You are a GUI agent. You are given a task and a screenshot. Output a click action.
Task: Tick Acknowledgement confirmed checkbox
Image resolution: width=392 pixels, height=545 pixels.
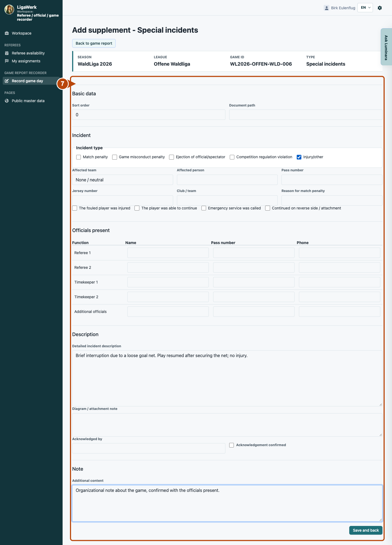coord(232,445)
